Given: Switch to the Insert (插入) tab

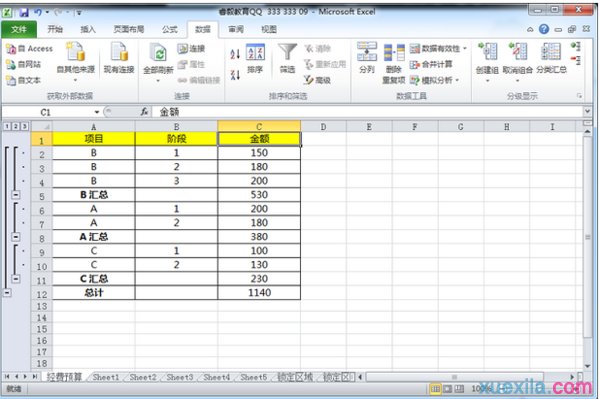Looking at the screenshot, I should click(88, 29).
